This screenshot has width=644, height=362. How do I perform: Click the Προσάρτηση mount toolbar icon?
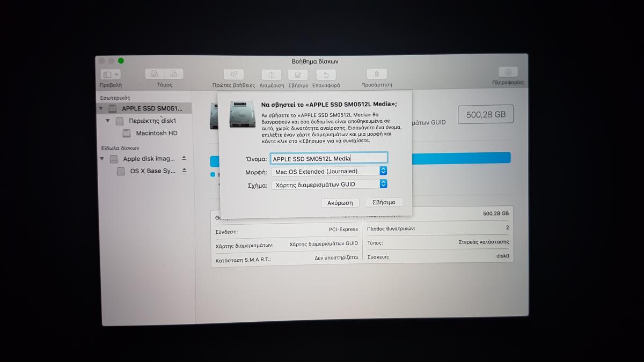[x=376, y=74]
